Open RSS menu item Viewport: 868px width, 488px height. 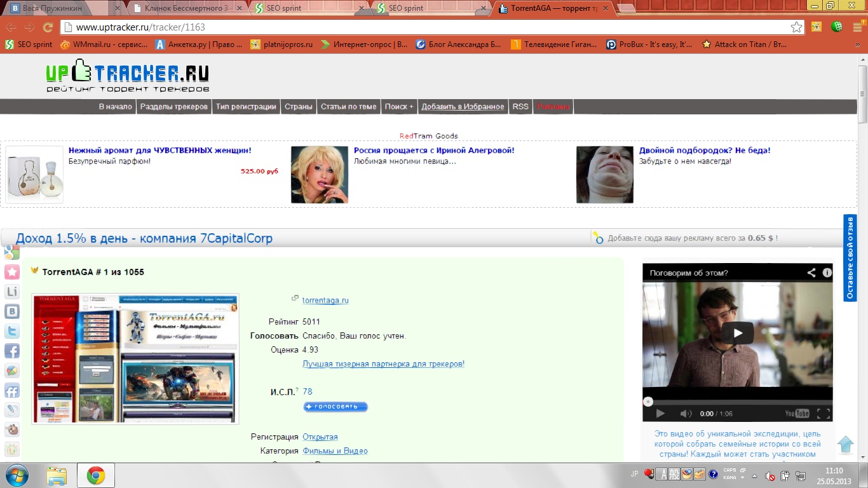pos(520,107)
